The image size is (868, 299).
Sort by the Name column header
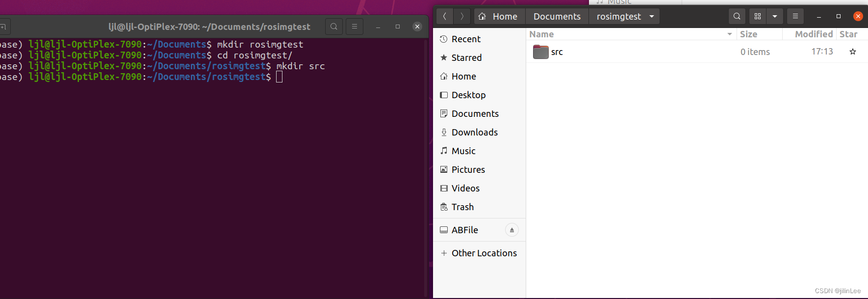point(631,34)
